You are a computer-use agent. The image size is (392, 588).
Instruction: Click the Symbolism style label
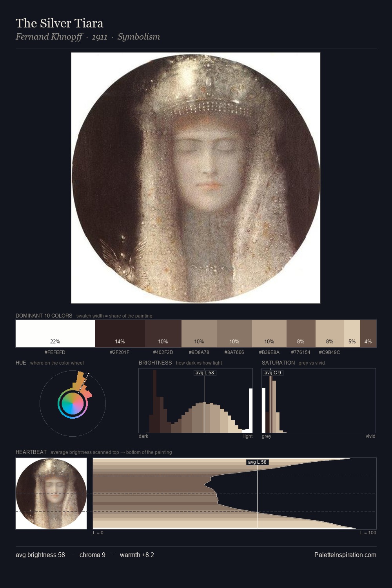139,37
